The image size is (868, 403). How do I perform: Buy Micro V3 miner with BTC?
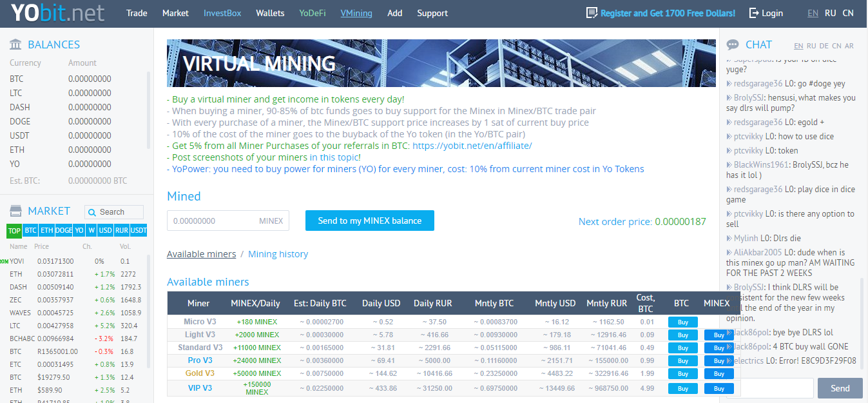pyautogui.click(x=683, y=322)
